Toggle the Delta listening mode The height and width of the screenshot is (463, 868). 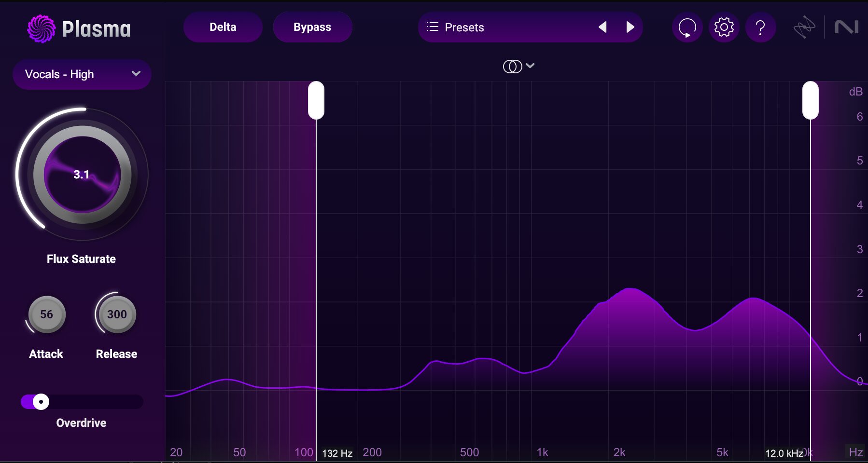tap(223, 27)
